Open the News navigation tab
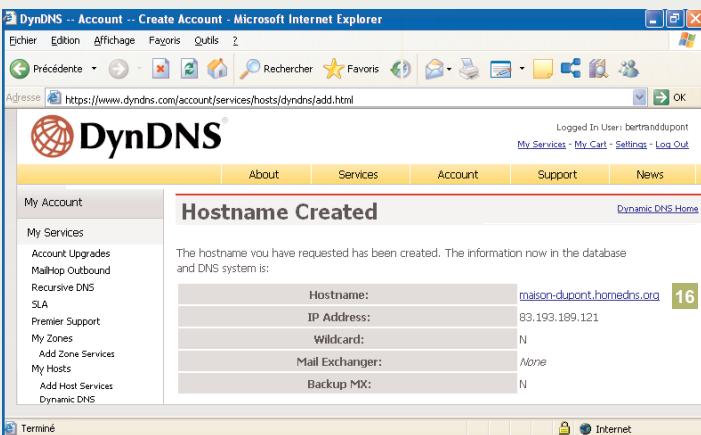 point(650,174)
